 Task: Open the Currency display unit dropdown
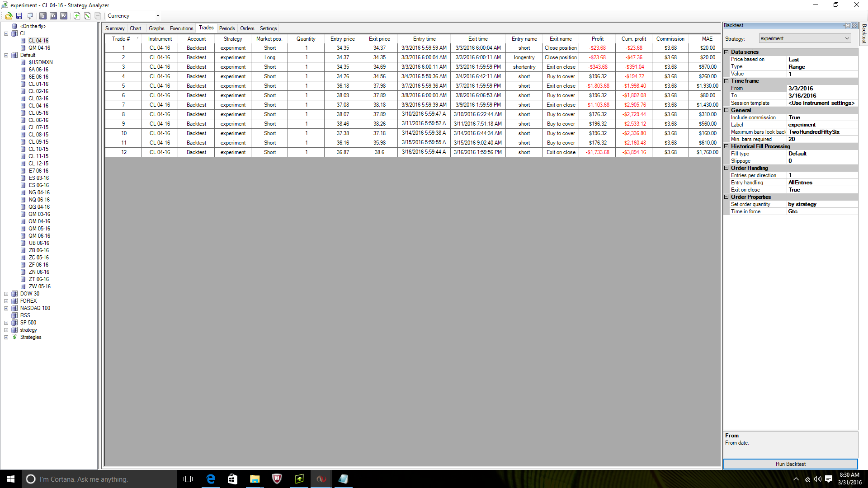[x=158, y=16]
